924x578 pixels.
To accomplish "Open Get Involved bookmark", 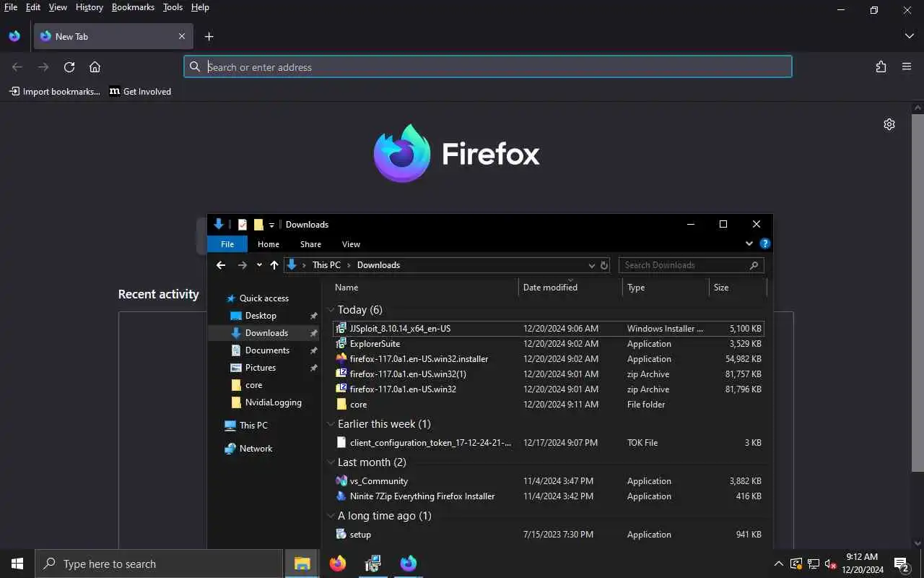I will point(140,92).
